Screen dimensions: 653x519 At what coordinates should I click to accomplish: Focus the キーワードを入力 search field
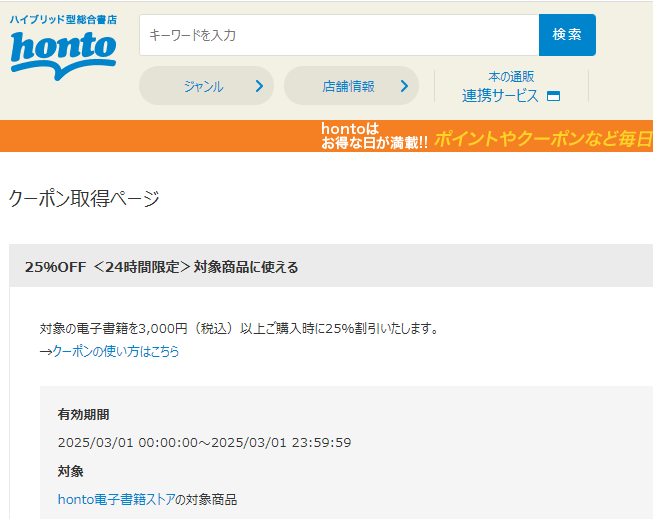(339, 35)
